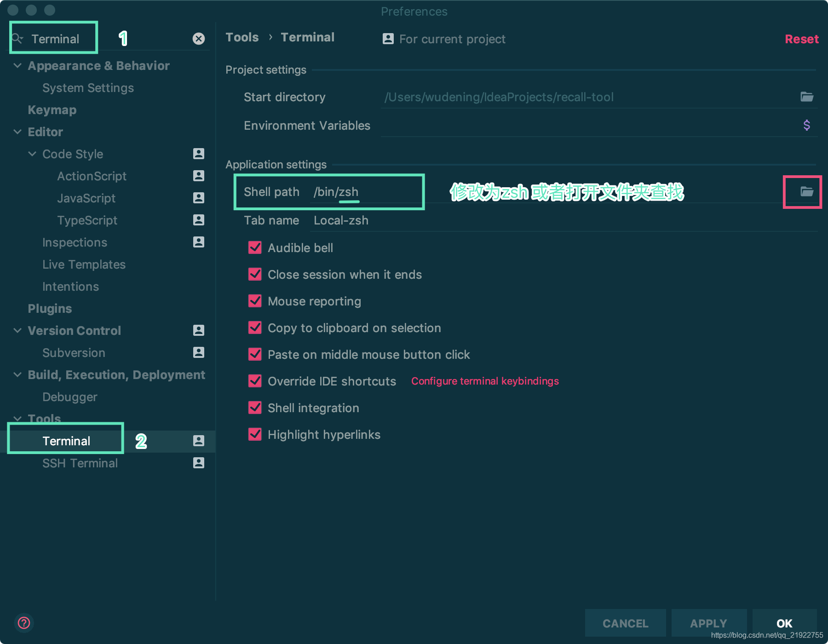
Task: Click the Start directory field
Action: 589,97
